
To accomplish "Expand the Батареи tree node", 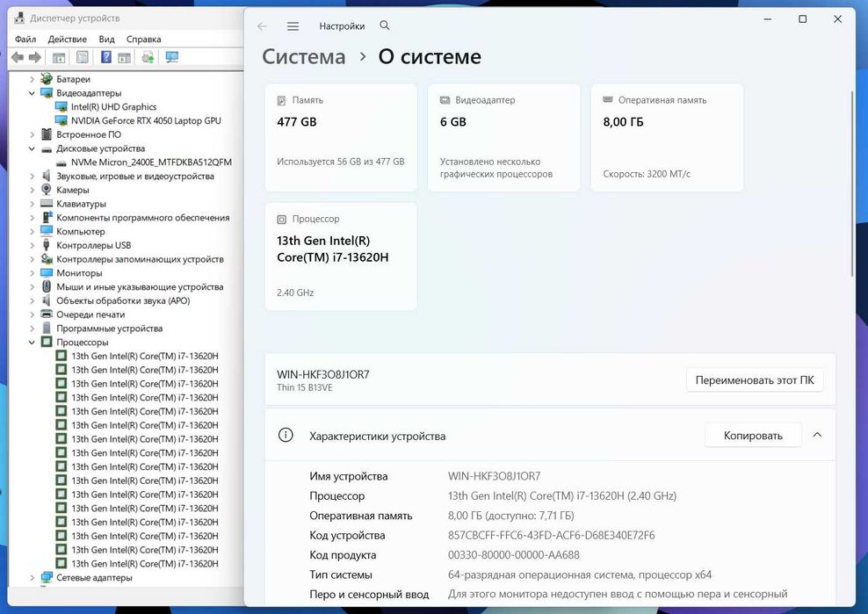I will pyautogui.click(x=33, y=79).
